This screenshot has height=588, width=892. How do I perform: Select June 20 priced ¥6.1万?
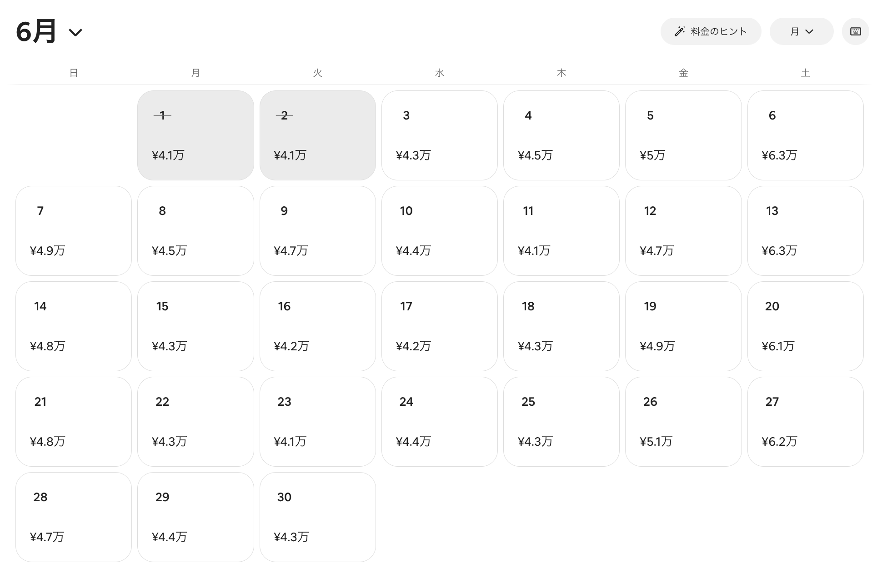click(x=805, y=326)
